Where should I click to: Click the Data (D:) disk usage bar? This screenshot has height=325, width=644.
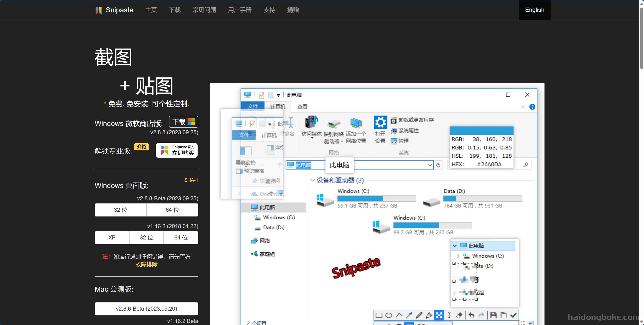[483, 199]
